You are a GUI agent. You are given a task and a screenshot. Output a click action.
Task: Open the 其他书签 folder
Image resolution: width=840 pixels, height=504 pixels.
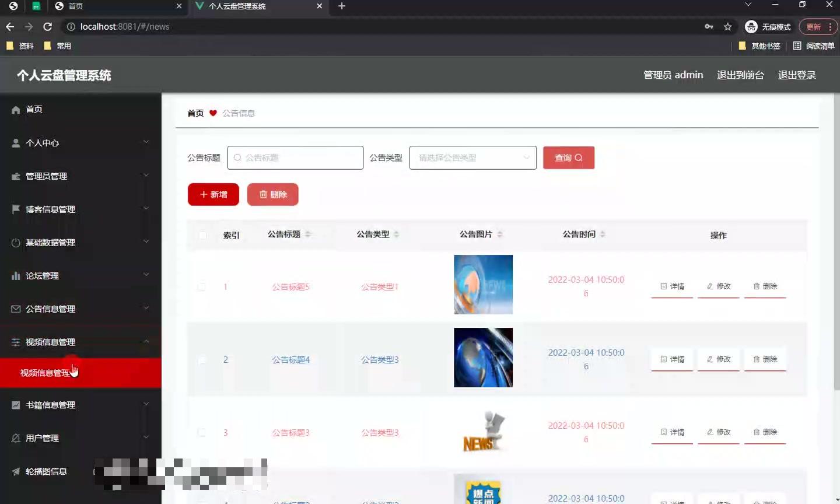[759, 45]
